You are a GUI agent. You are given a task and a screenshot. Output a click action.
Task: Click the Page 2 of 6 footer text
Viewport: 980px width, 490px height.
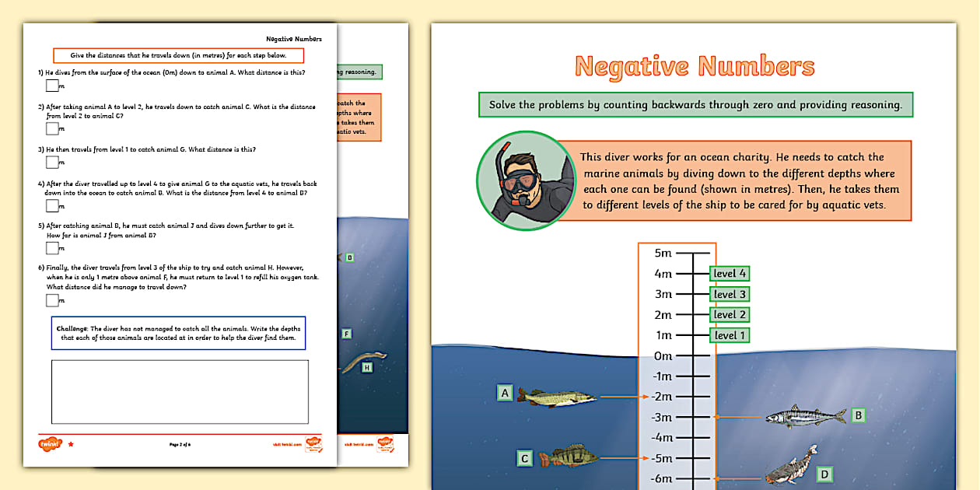(180, 443)
